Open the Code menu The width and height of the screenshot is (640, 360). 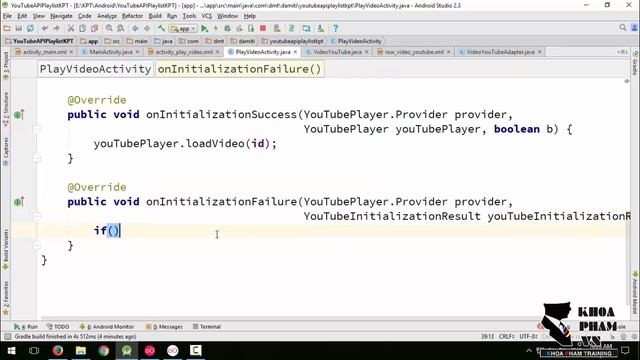[x=84, y=16]
